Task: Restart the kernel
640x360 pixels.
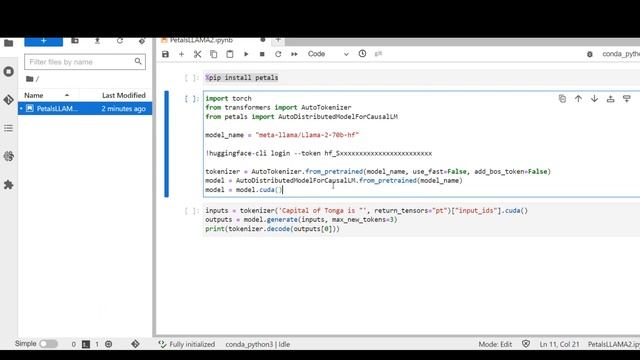Action: click(x=278, y=54)
